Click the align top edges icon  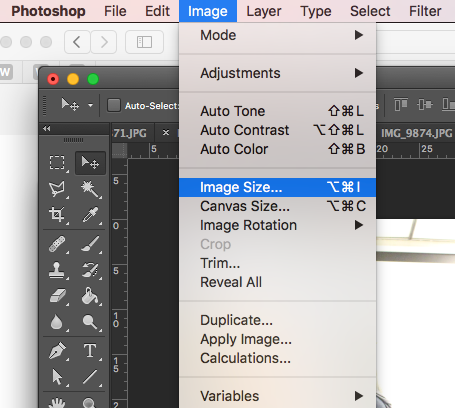coord(401,105)
